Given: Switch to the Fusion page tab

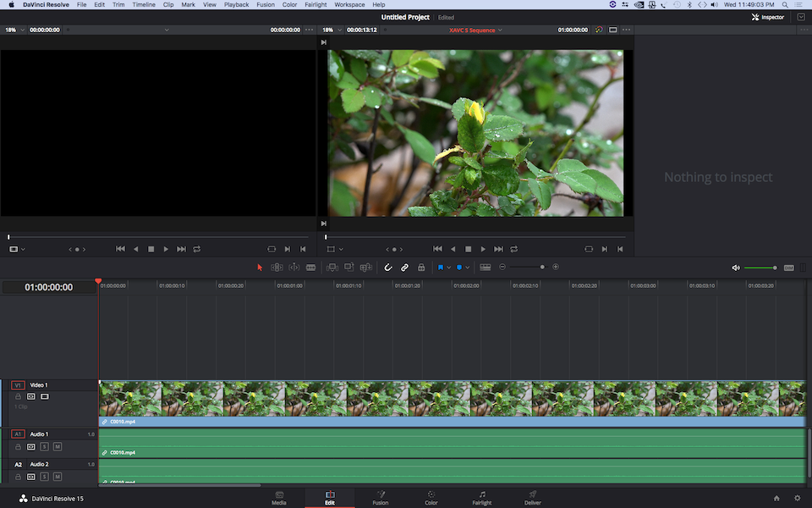Looking at the screenshot, I should pos(380,498).
